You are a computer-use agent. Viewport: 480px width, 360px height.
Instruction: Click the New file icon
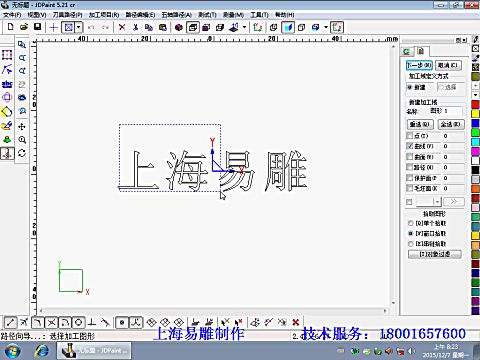10,27
